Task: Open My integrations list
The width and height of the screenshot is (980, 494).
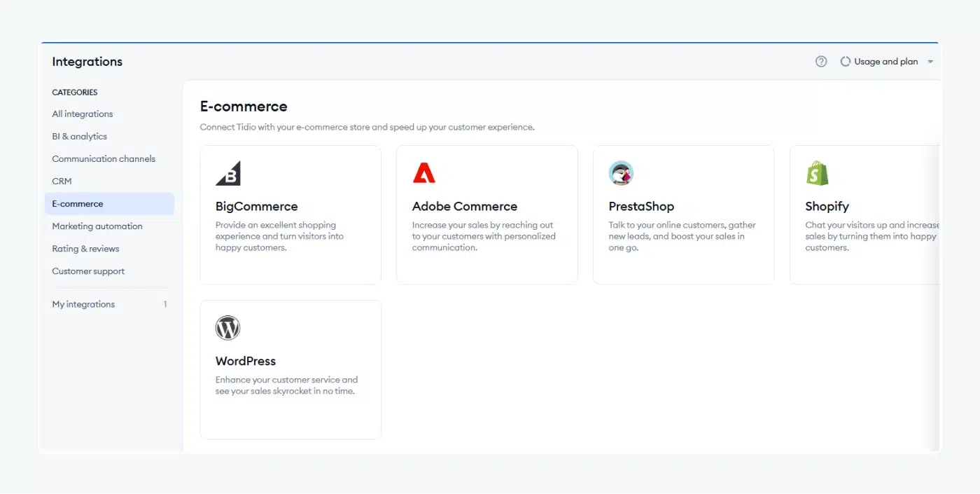Action: coord(83,304)
